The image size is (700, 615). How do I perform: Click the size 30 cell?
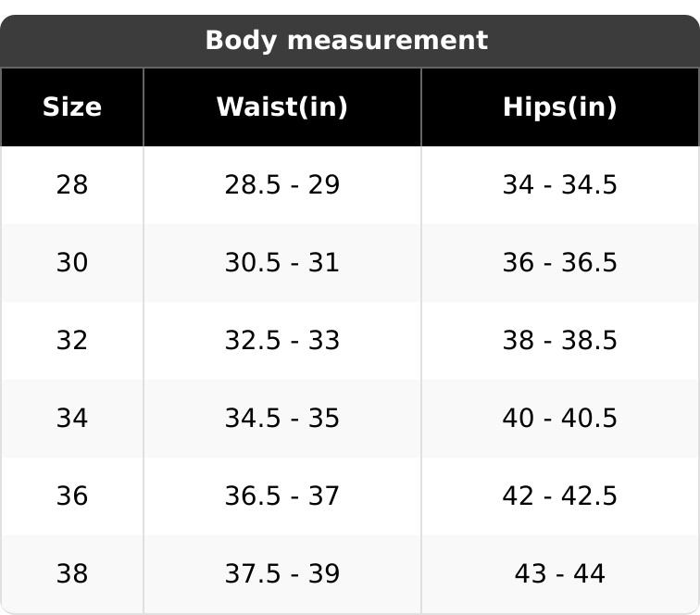[72, 263]
